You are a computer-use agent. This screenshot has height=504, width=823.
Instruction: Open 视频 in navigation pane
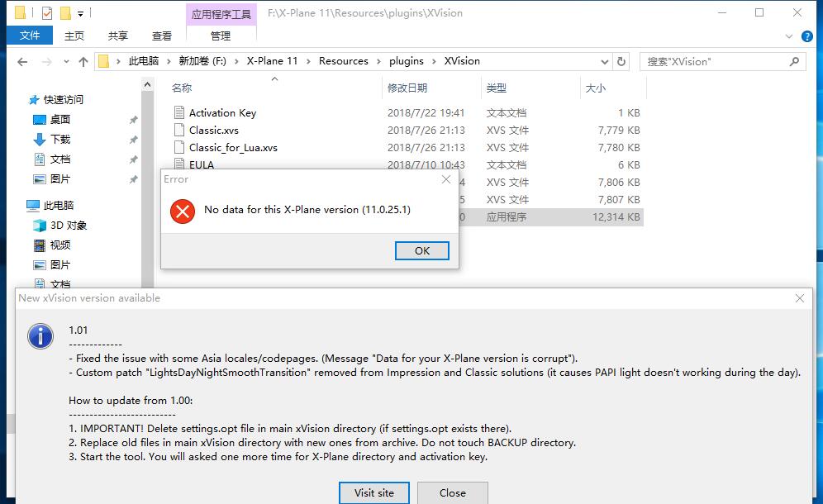pyautogui.click(x=59, y=245)
